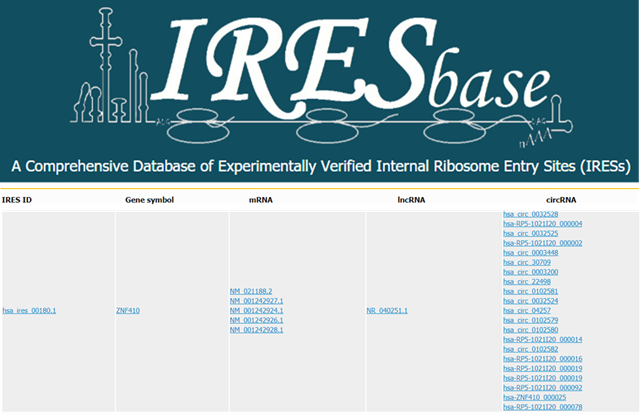This screenshot has height=414, width=642.
Task: Open IRES entry hsa_ires_00180.1
Action: pos(29,311)
